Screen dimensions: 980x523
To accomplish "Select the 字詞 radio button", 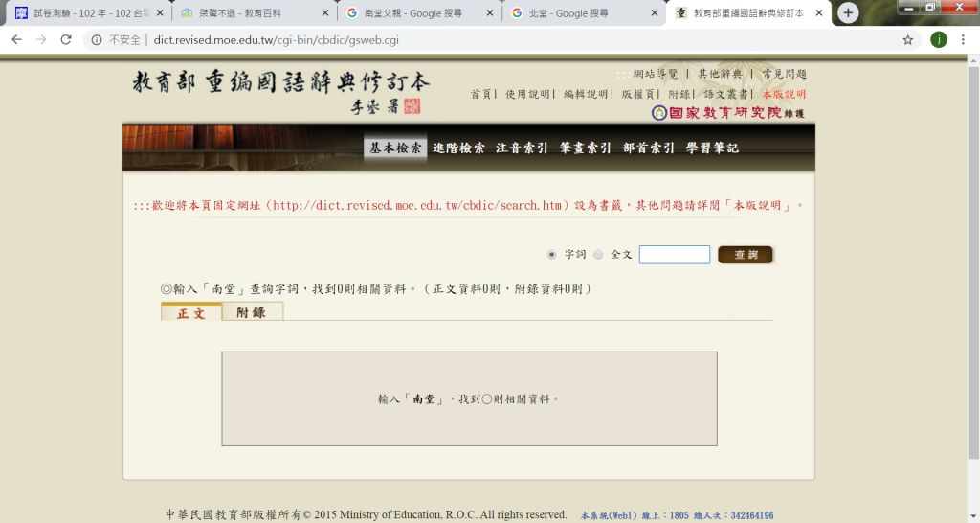I will pyautogui.click(x=551, y=255).
